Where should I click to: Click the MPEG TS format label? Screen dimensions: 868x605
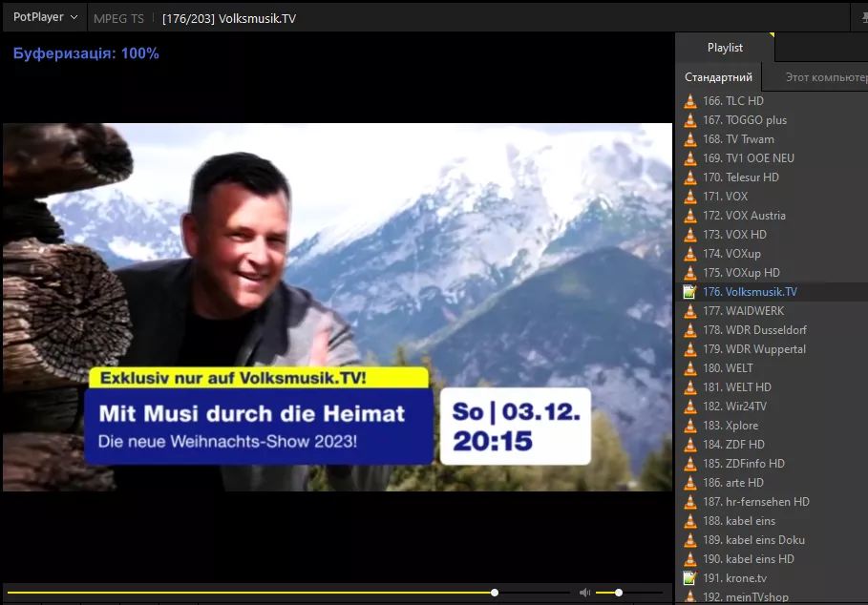[118, 19]
